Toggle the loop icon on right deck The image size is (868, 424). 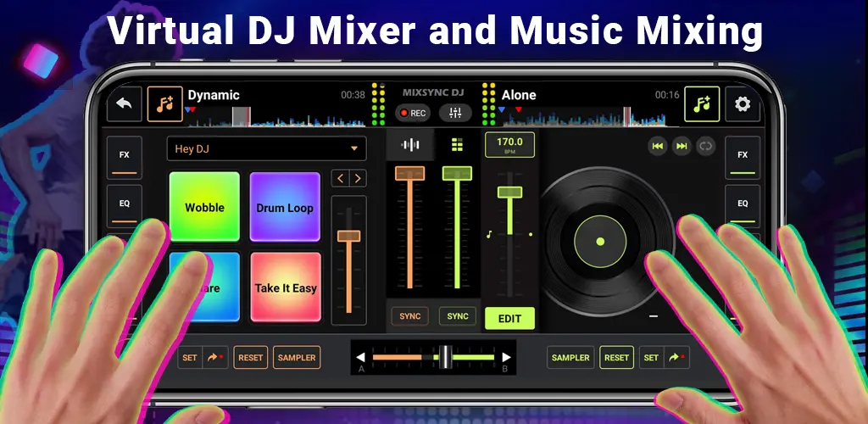pyautogui.click(x=706, y=146)
